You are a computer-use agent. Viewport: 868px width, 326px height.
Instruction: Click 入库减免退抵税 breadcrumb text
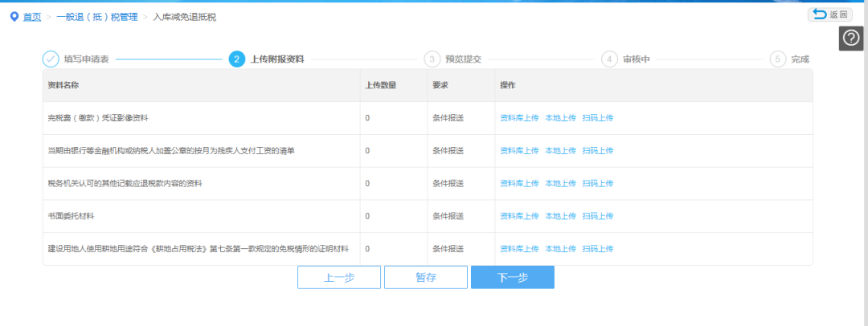click(x=184, y=17)
